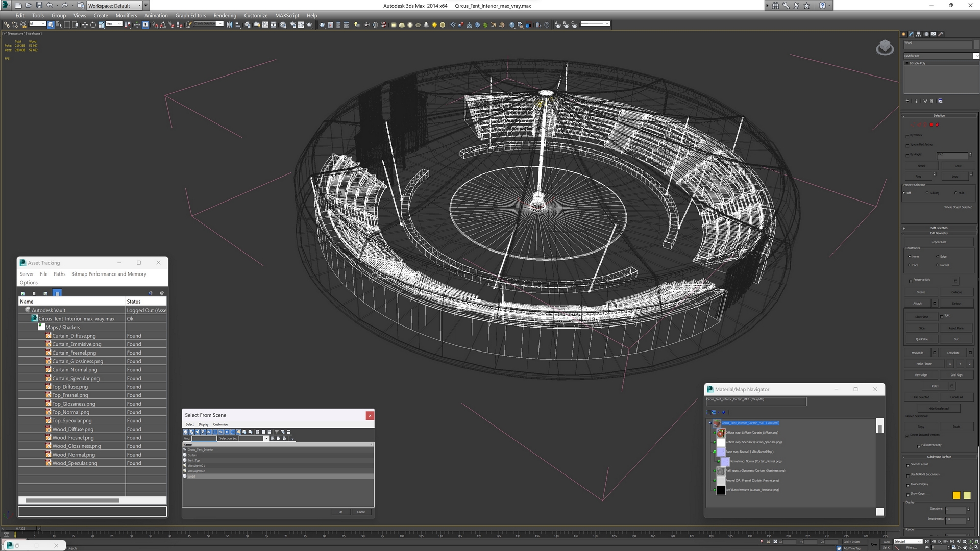Open the Hierarchy panel tab

(x=919, y=34)
